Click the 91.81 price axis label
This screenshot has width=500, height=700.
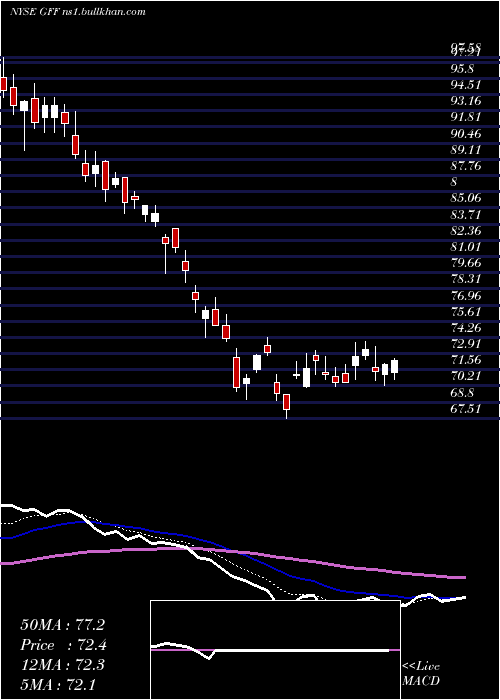pos(466,117)
